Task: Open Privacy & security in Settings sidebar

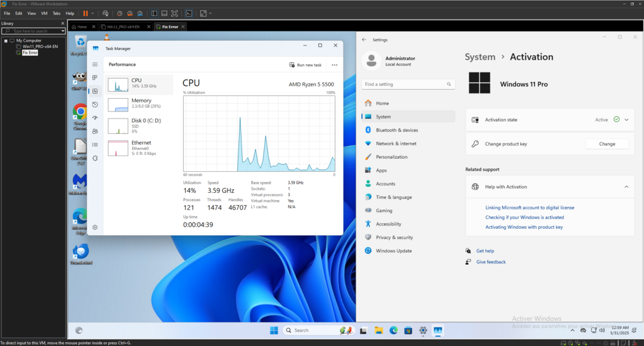Action: pyautogui.click(x=408, y=237)
